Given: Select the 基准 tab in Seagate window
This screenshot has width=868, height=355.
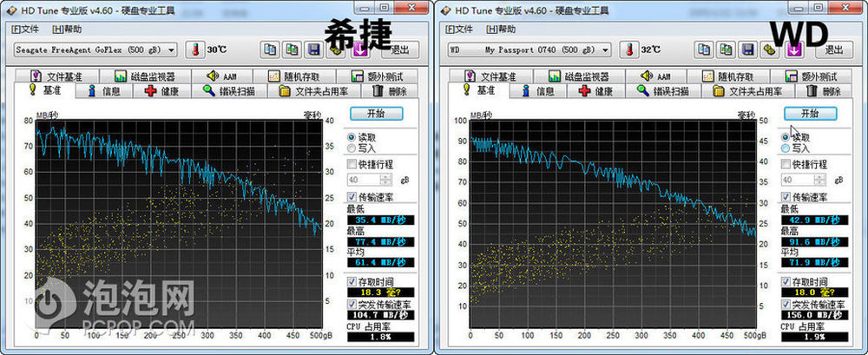Looking at the screenshot, I should click(43, 90).
